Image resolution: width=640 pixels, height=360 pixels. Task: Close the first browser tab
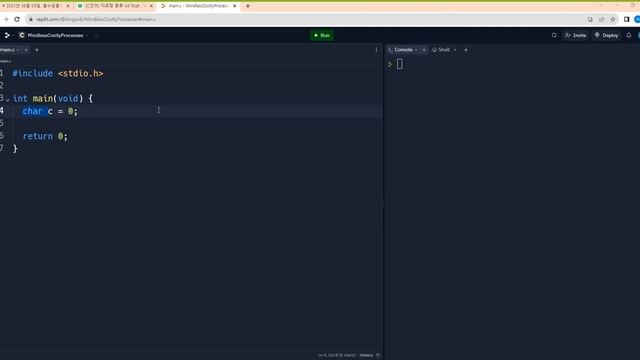tap(68, 6)
